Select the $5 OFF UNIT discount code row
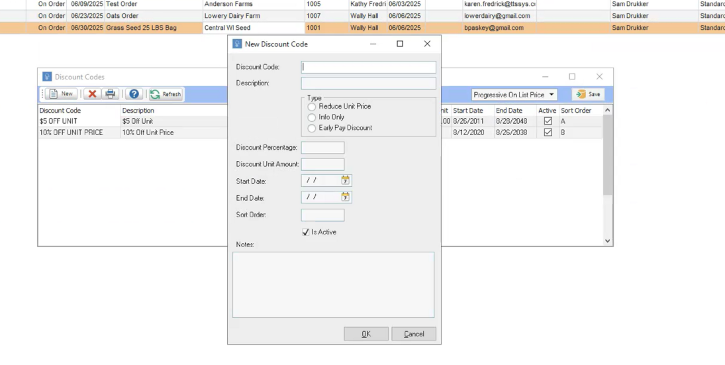 [79, 121]
